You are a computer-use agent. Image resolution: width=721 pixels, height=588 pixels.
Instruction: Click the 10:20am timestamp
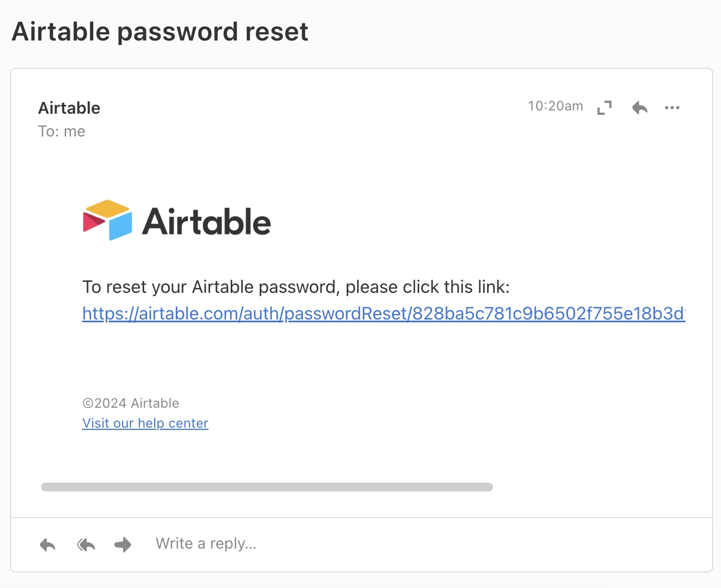point(555,106)
